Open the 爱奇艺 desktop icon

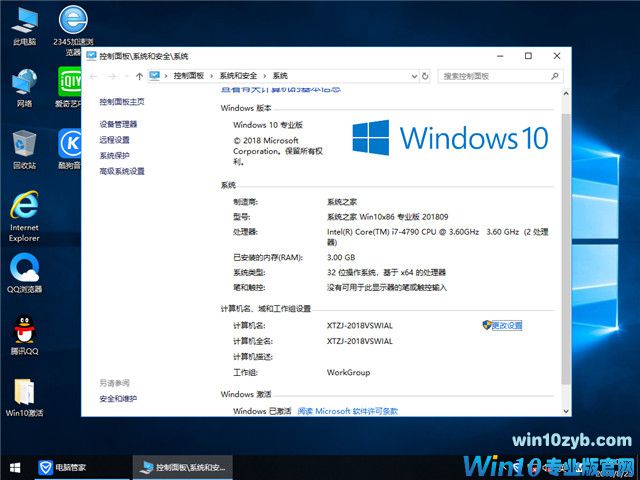[x=69, y=88]
